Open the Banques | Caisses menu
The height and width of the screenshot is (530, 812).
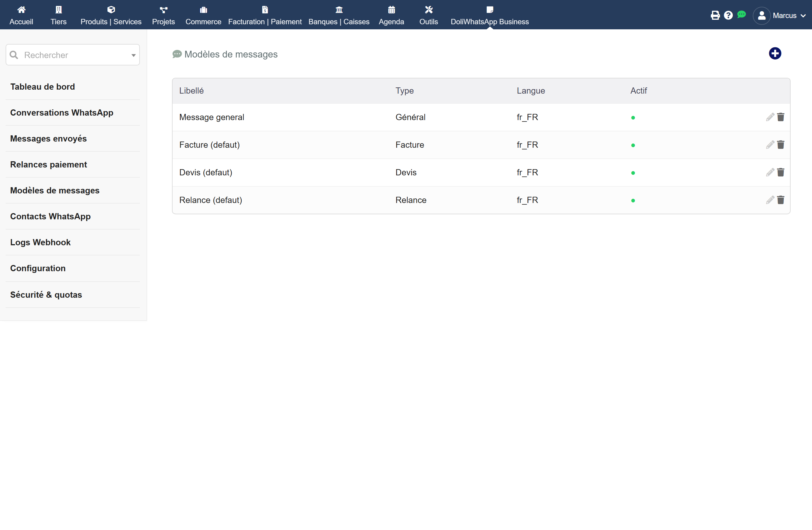[339, 16]
